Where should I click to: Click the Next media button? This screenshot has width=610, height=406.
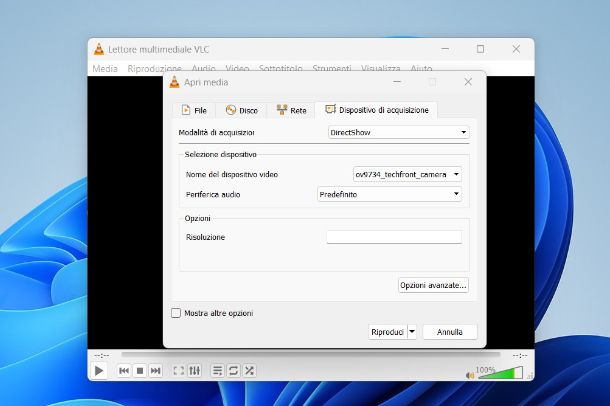155,371
